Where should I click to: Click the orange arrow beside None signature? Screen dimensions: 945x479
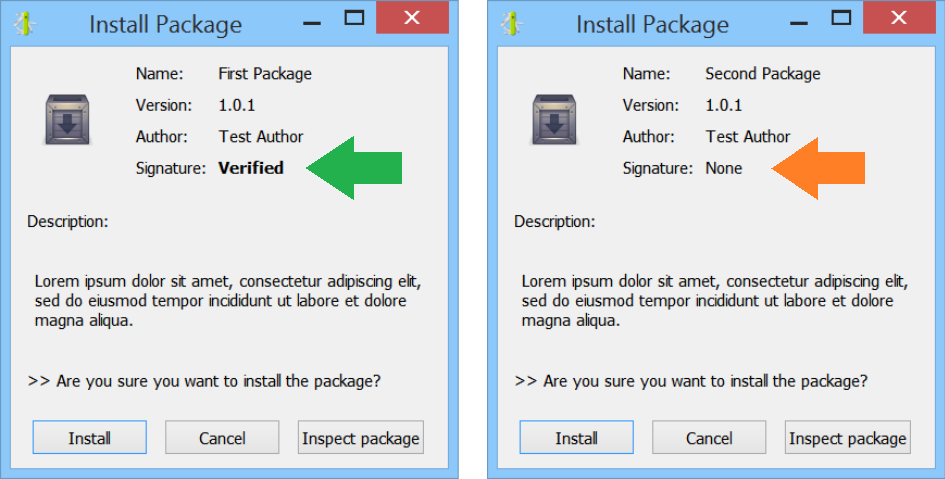coord(818,168)
